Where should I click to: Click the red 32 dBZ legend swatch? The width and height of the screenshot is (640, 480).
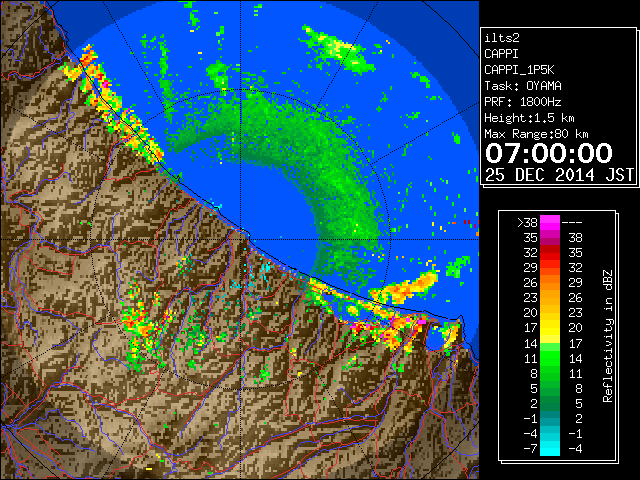[x=550, y=253]
